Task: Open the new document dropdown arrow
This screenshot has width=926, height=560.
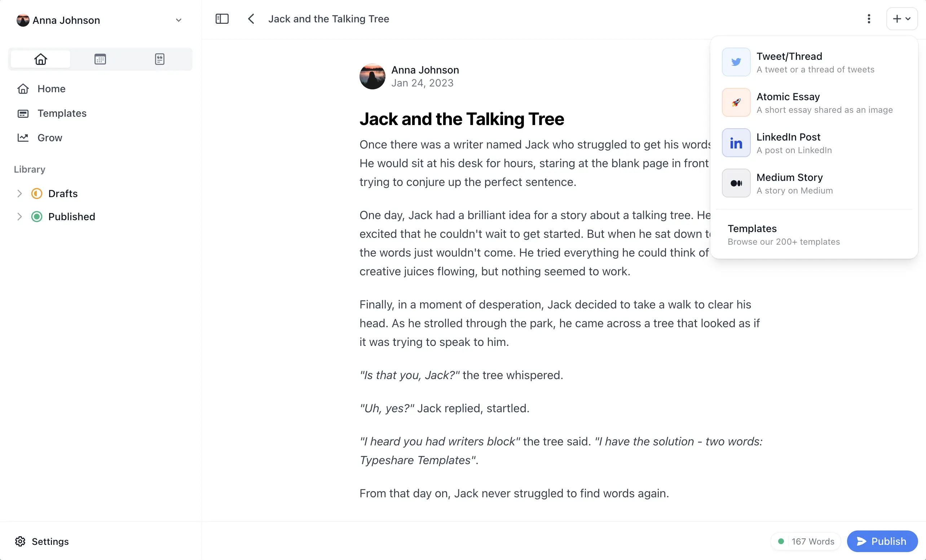Action: (909, 19)
